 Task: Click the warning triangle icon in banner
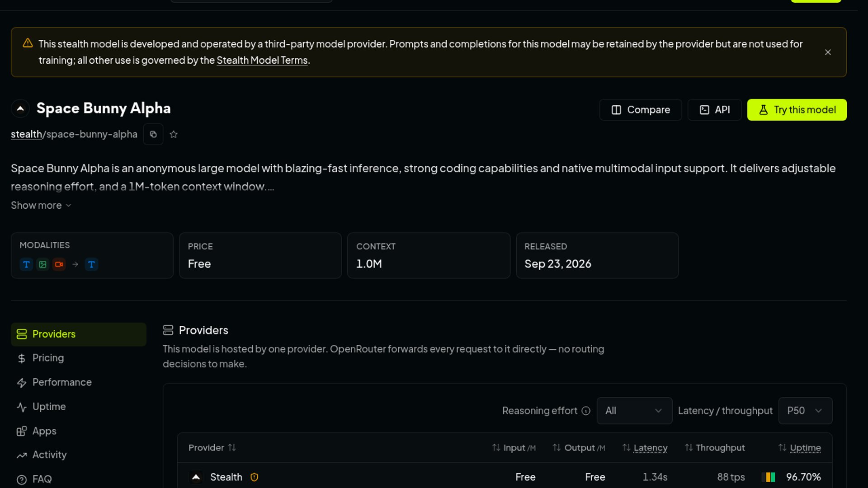tap(28, 43)
